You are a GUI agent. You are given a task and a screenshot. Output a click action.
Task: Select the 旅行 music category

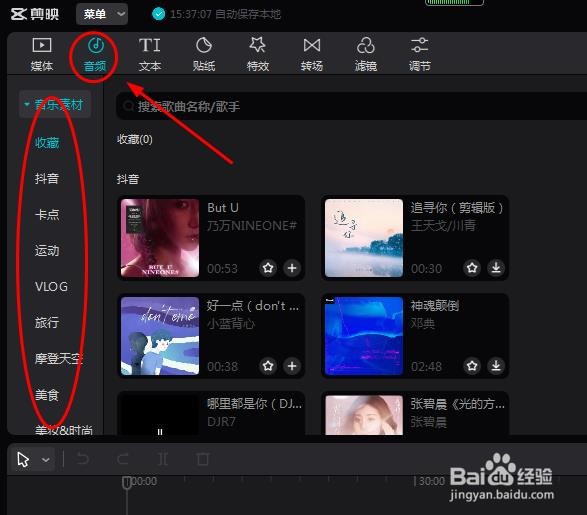[47, 323]
